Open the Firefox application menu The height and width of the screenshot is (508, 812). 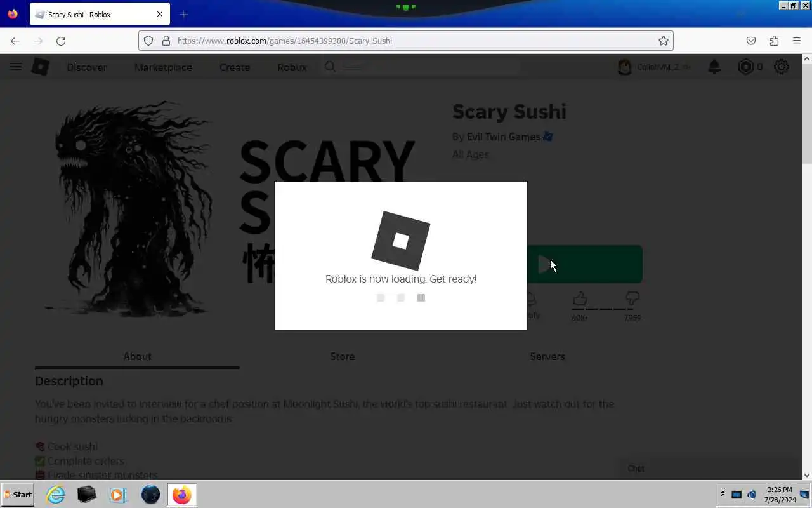tap(797, 41)
